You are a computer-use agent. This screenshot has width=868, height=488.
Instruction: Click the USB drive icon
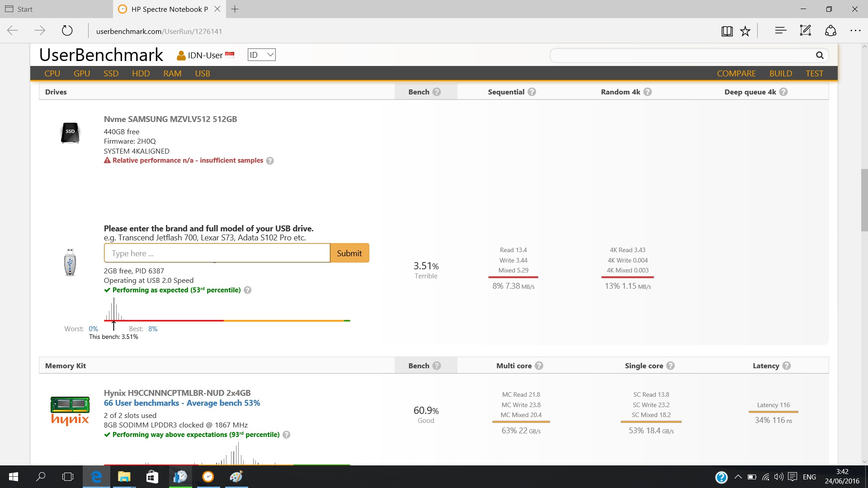pos(70,263)
